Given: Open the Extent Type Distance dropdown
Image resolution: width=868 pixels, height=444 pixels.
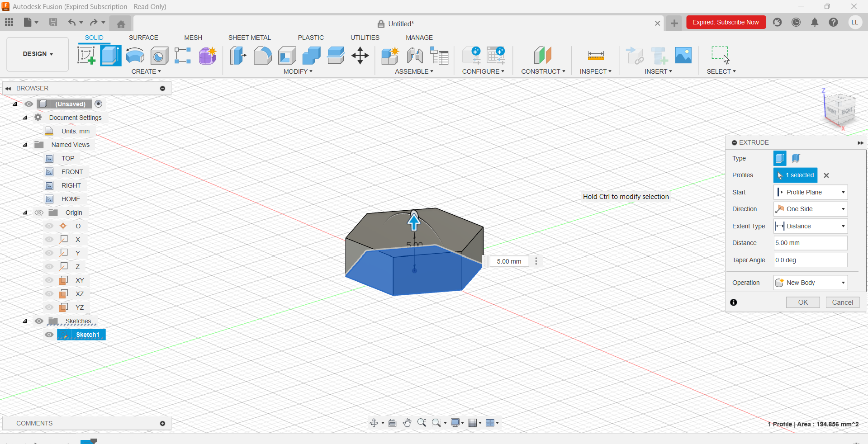Looking at the screenshot, I should (x=810, y=226).
